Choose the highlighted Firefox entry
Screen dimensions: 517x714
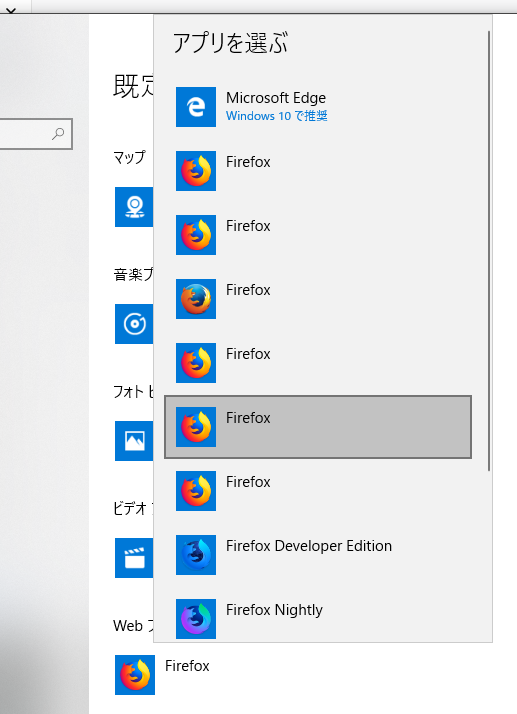click(318, 427)
